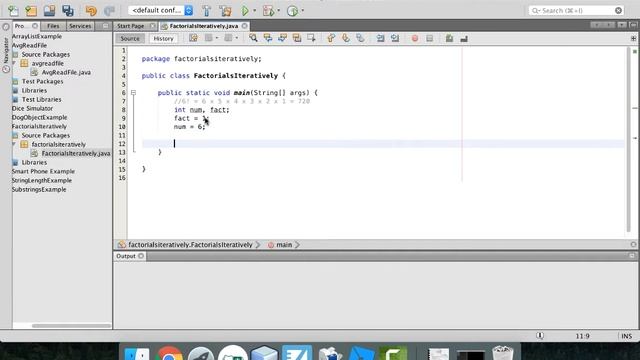
Task: Click the New Project toolbar icon
Action: pos(31,11)
